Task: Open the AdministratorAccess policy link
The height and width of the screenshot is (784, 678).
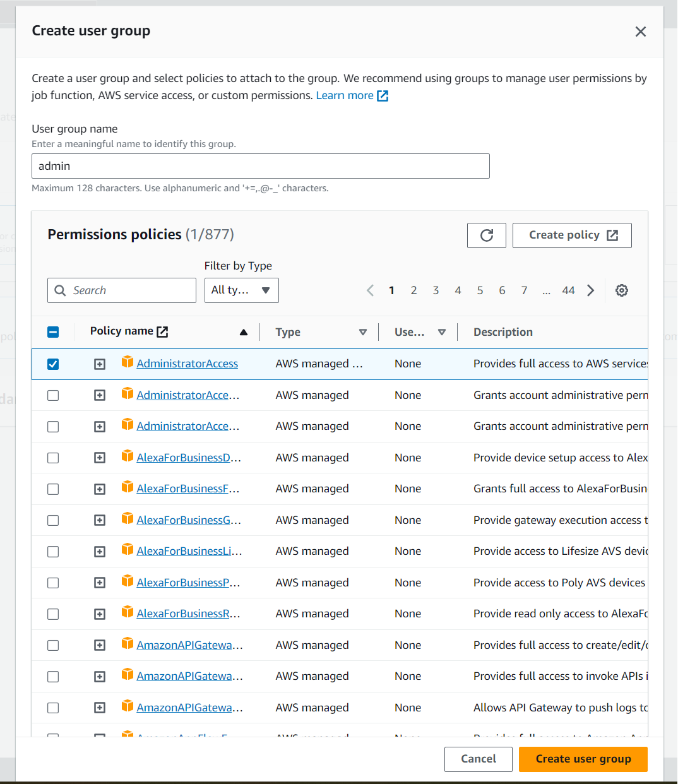Action: tap(187, 364)
